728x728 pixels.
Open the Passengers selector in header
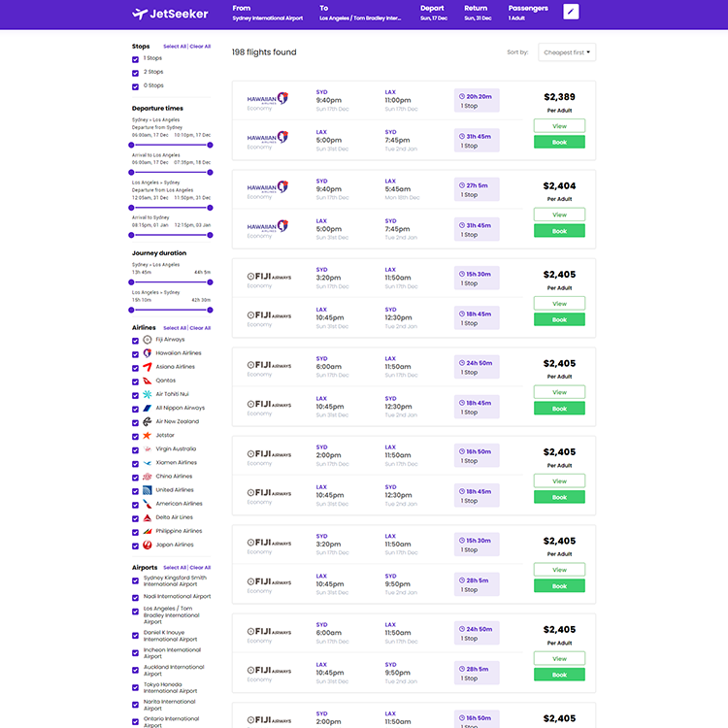point(528,13)
